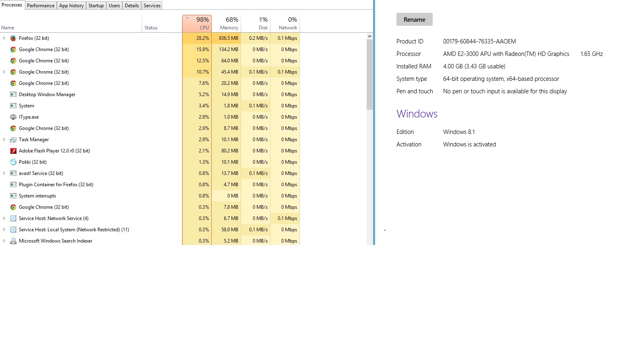The image size is (644, 362).
Task: Click Chrome icon in 12.5% CPU row
Action: [13, 61]
